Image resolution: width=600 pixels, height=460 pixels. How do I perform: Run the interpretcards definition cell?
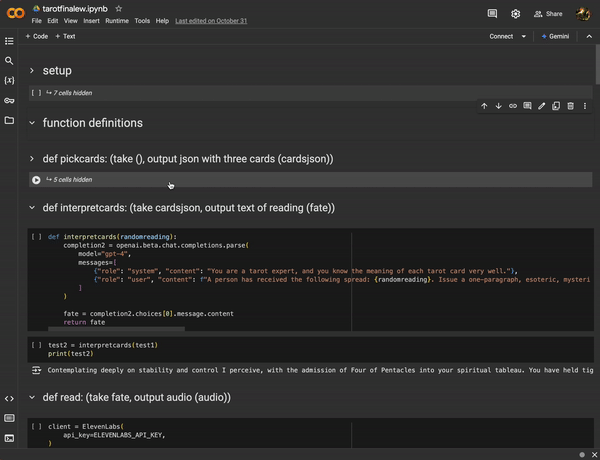pyautogui.click(x=36, y=237)
